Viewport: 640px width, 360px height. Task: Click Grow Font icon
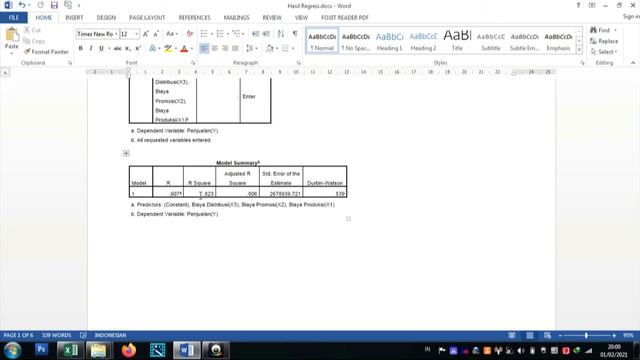[x=146, y=34]
